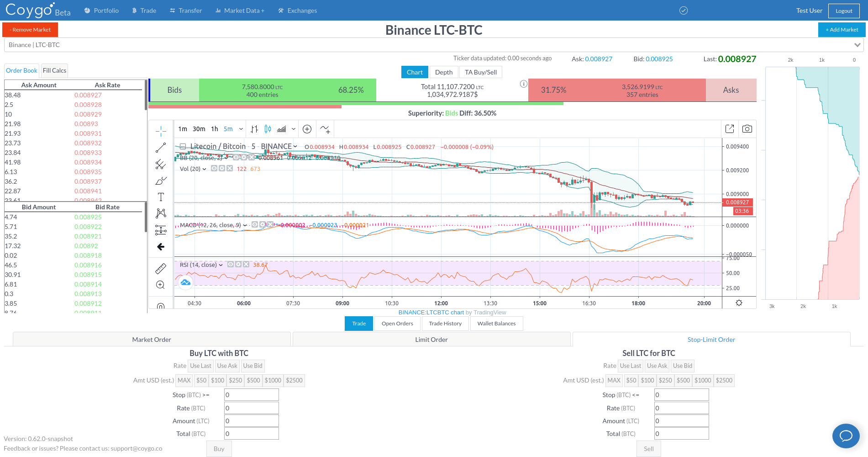The height and width of the screenshot is (457, 868).
Task: Expand the BB (20, close, 2) indicator menu
Action: pos(226,158)
